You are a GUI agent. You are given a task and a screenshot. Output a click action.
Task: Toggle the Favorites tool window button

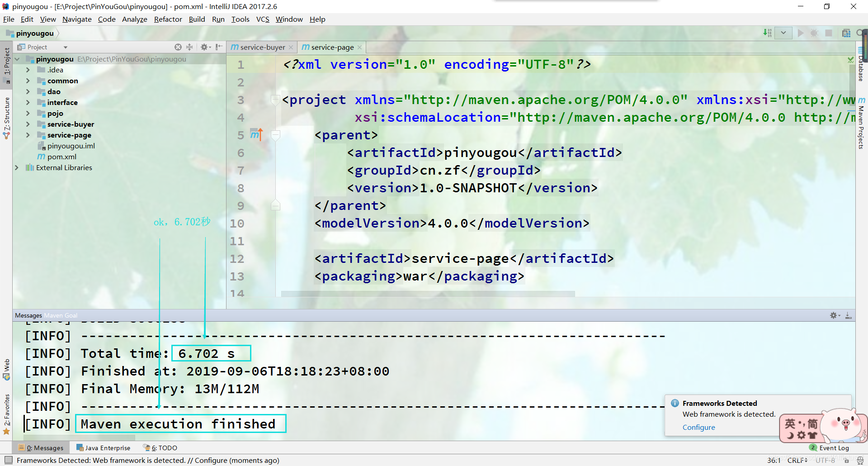pyautogui.click(x=7, y=414)
